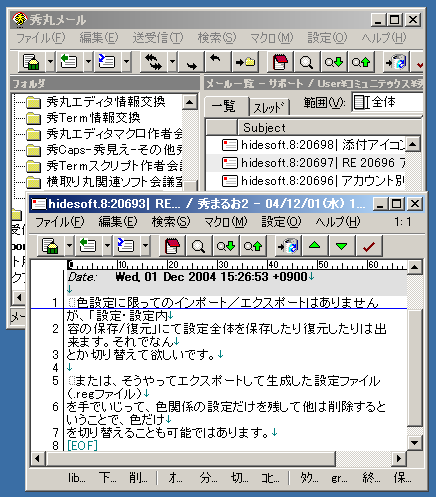Click find-next down arrow icon in main toolbar
Screen dimensions: 436x497
point(334,62)
